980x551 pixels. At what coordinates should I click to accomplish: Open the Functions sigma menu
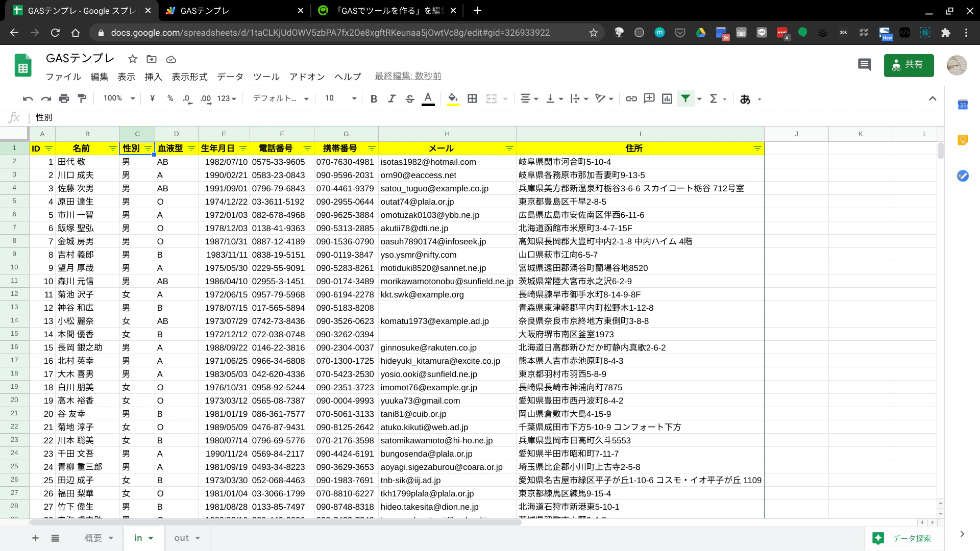(717, 99)
